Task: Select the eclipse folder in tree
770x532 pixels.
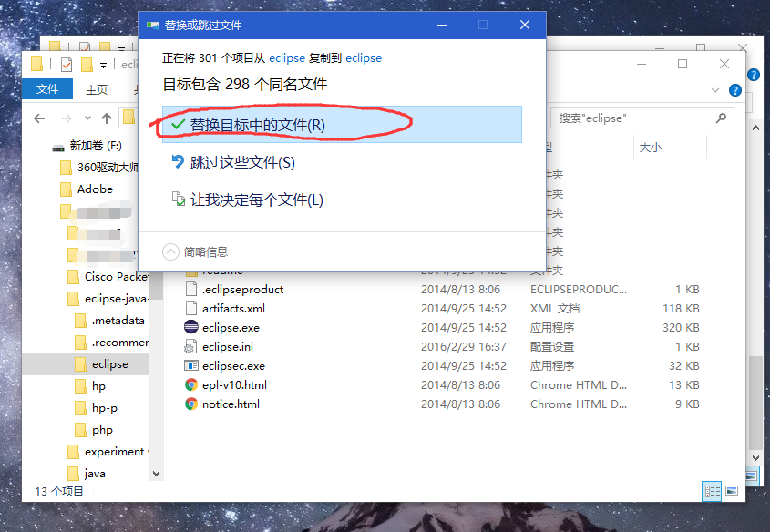Action: (x=101, y=364)
